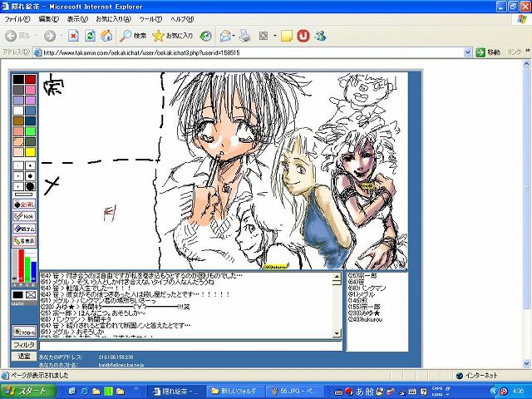Refresh the page with the green arrows icon

tap(90, 36)
